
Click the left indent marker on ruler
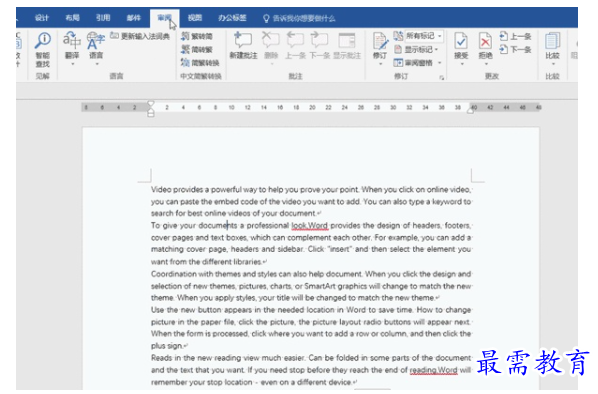pyautogui.click(x=151, y=113)
